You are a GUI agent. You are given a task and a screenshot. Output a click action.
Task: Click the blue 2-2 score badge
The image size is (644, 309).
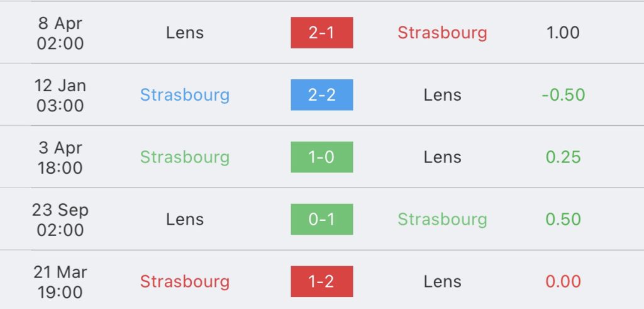[321, 95]
